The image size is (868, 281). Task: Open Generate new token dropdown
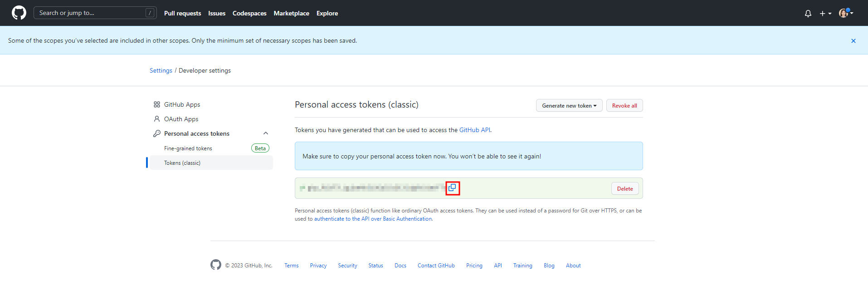569,105
